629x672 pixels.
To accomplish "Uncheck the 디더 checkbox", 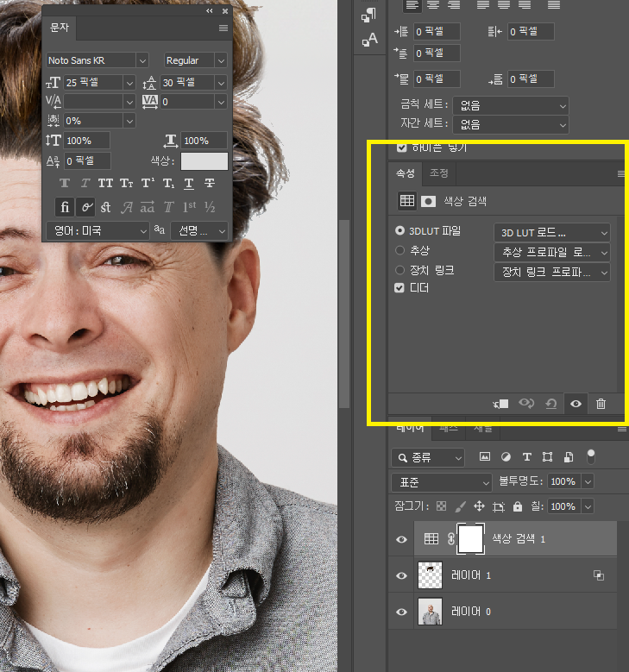I will pyautogui.click(x=399, y=287).
